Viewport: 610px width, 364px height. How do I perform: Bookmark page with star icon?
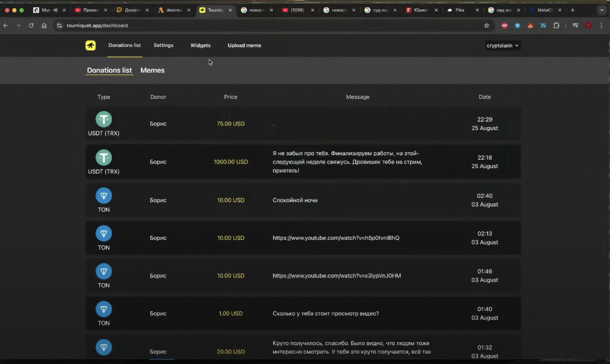(486, 25)
